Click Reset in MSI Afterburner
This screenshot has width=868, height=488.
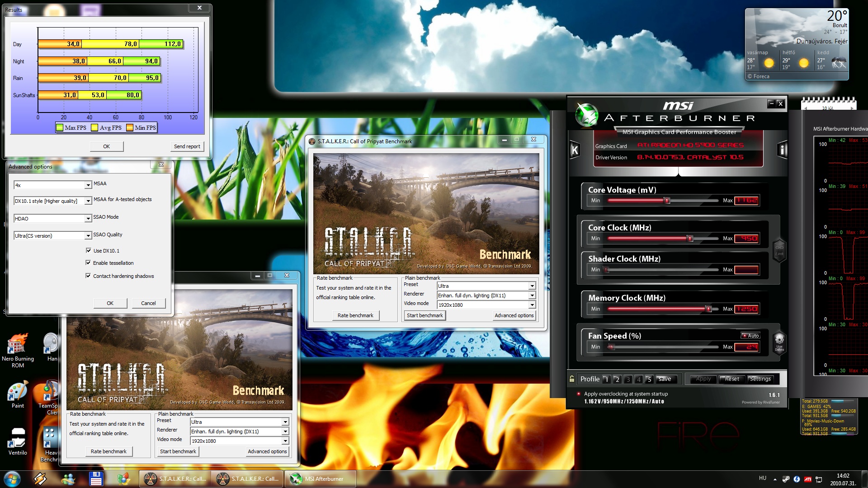(732, 379)
